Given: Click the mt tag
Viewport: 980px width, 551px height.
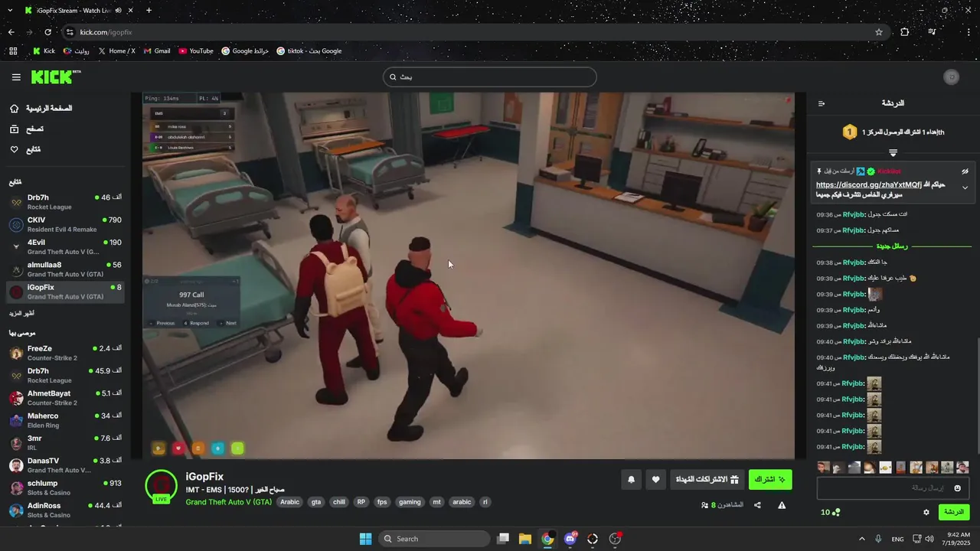Looking at the screenshot, I should click(x=436, y=502).
